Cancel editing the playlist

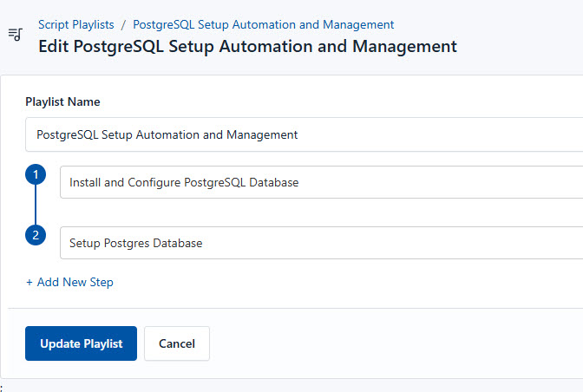pyautogui.click(x=177, y=343)
